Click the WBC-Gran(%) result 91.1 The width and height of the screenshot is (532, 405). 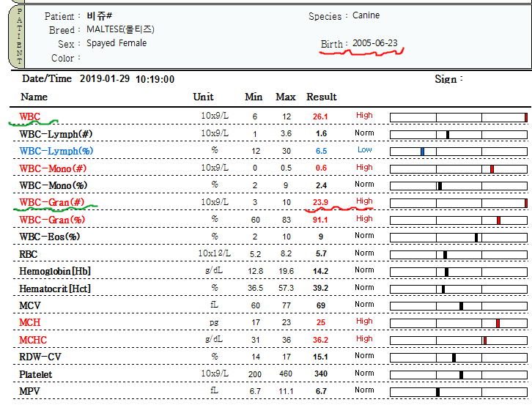(x=320, y=220)
